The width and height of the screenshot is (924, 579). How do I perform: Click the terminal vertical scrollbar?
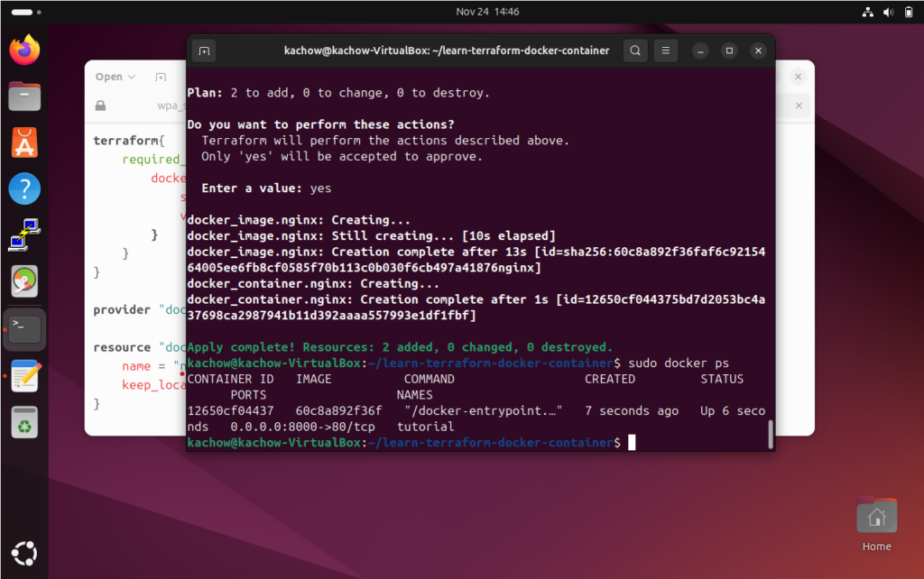click(x=771, y=434)
